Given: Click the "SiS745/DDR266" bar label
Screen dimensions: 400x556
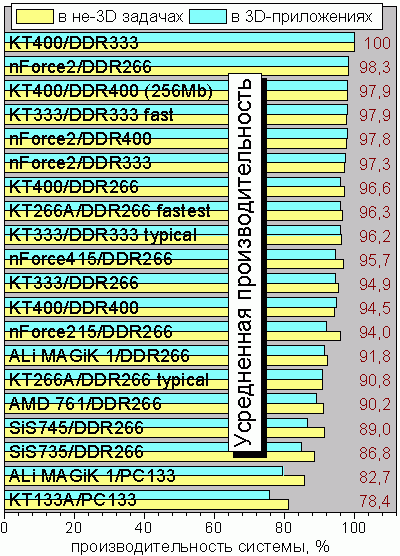Looking at the screenshot, I should pyautogui.click(x=76, y=428).
